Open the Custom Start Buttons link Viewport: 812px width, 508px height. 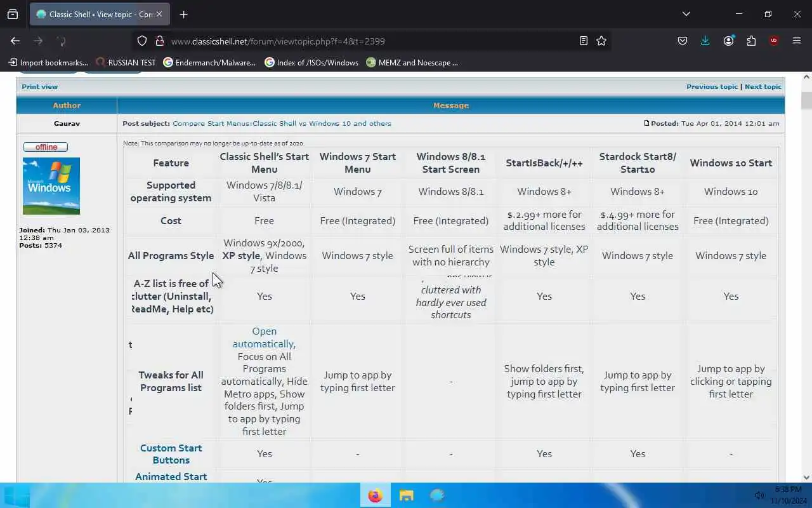point(171,454)
